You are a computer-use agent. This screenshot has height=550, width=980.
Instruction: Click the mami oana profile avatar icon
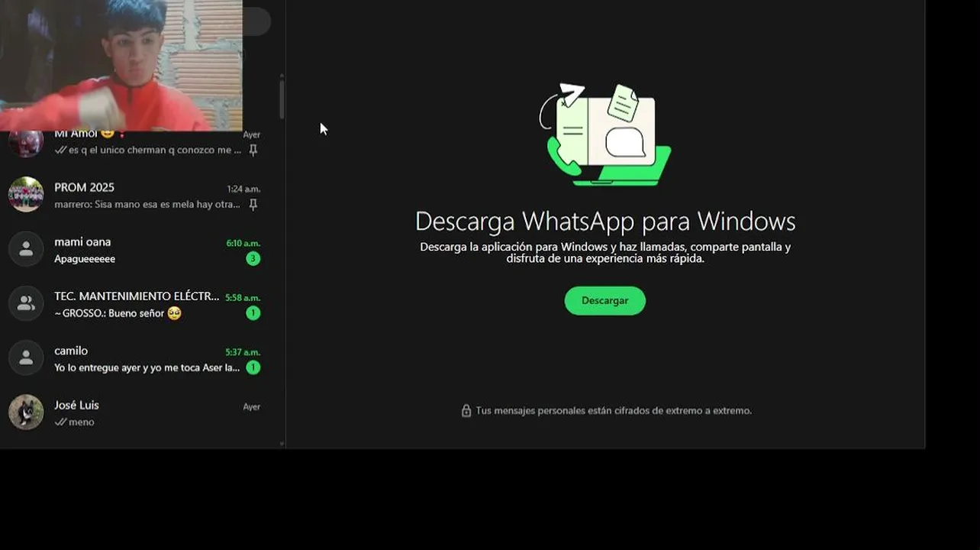pyautogui.click(x=26, y=249)
